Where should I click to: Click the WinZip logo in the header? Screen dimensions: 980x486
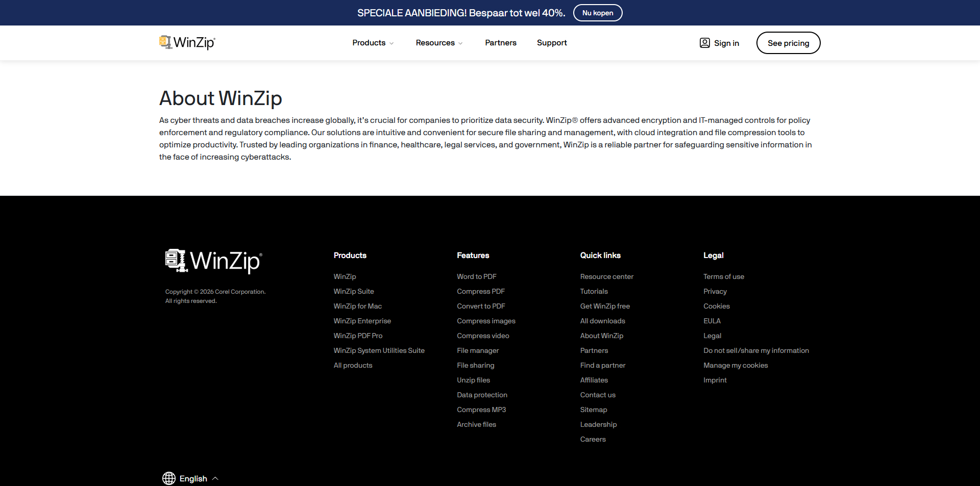point(187,43)
